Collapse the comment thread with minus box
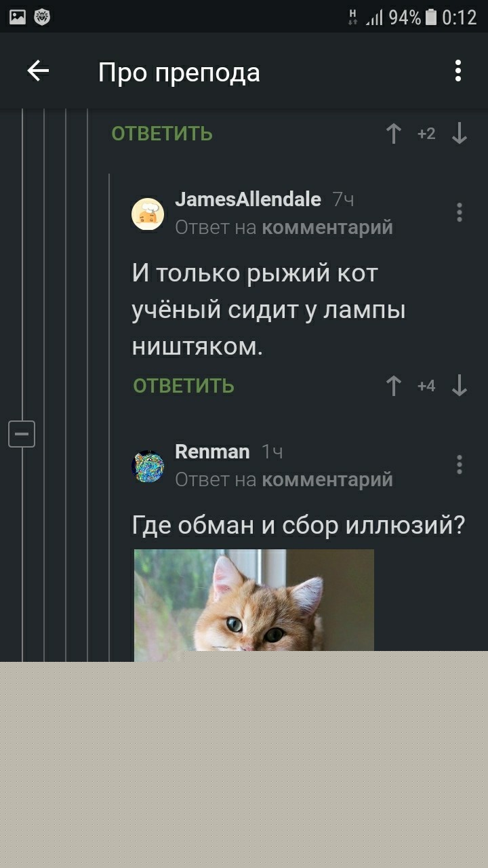Screen dimensions: 488x868 [x=22, y=433]
